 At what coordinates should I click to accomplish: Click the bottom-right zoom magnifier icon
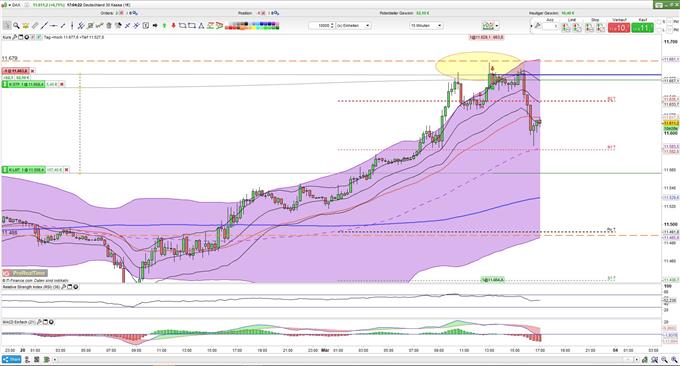coord(674,359)
